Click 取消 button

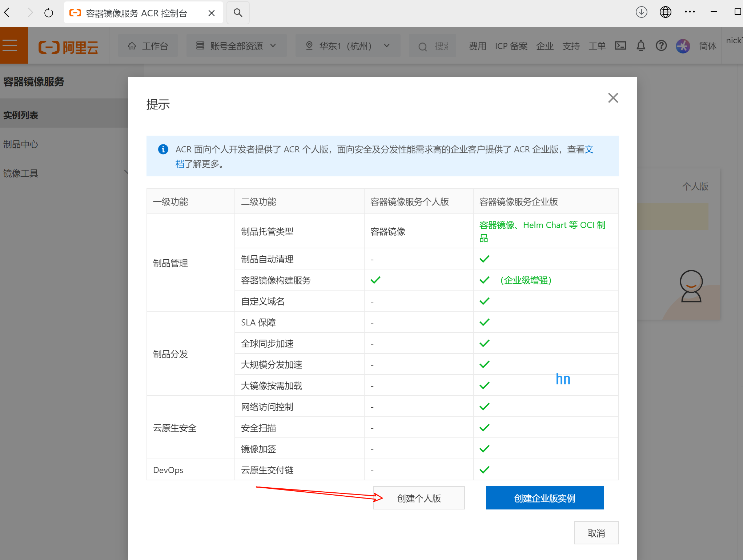[x=596, y=533]
